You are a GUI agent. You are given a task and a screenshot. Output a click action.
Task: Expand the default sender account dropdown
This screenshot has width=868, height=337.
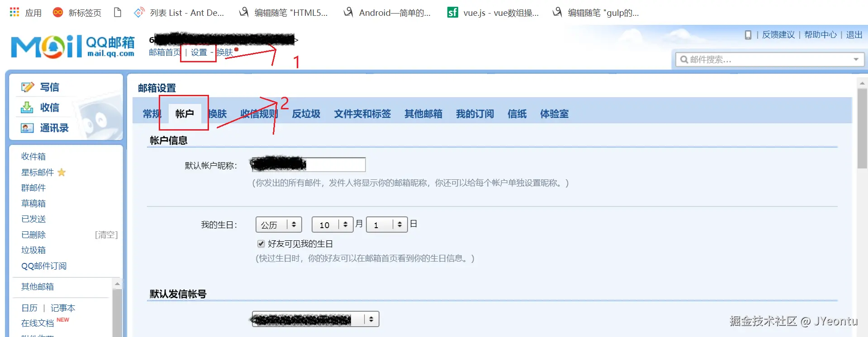315,319
